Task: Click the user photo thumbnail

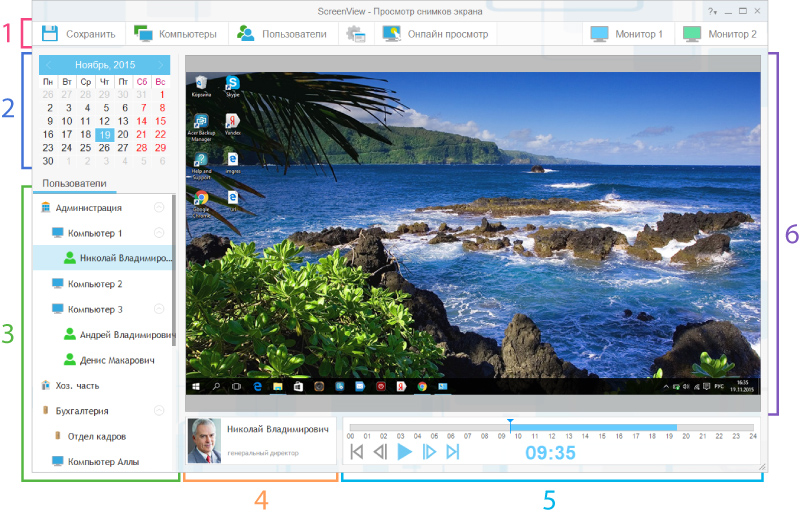Action: pos(204,440)
